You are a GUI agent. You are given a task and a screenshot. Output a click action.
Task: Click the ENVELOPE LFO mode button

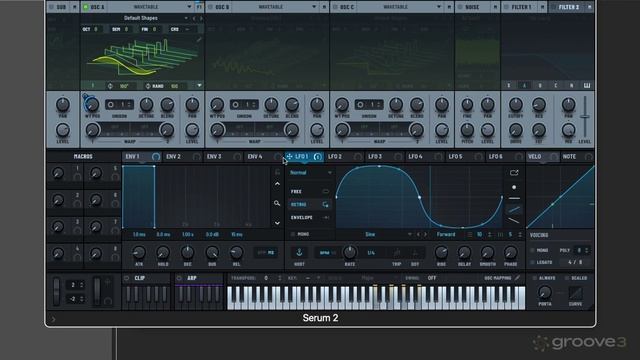click(309, 218)
